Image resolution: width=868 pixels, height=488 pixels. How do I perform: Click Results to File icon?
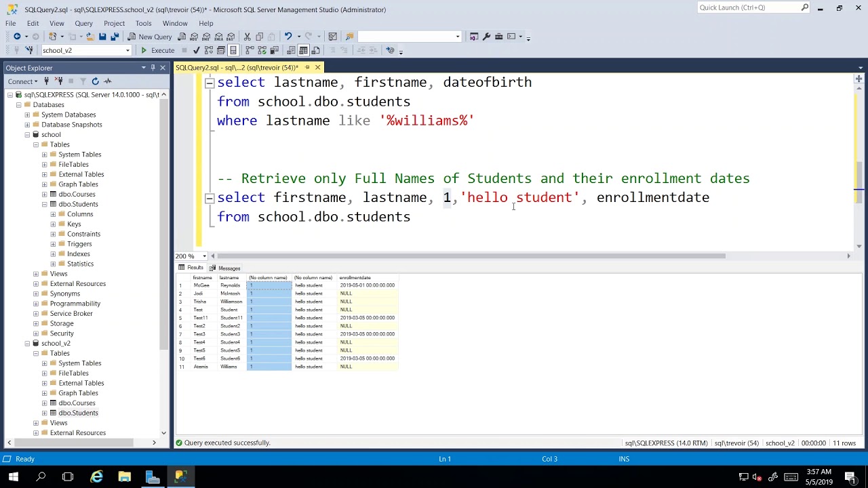[316, 50]
